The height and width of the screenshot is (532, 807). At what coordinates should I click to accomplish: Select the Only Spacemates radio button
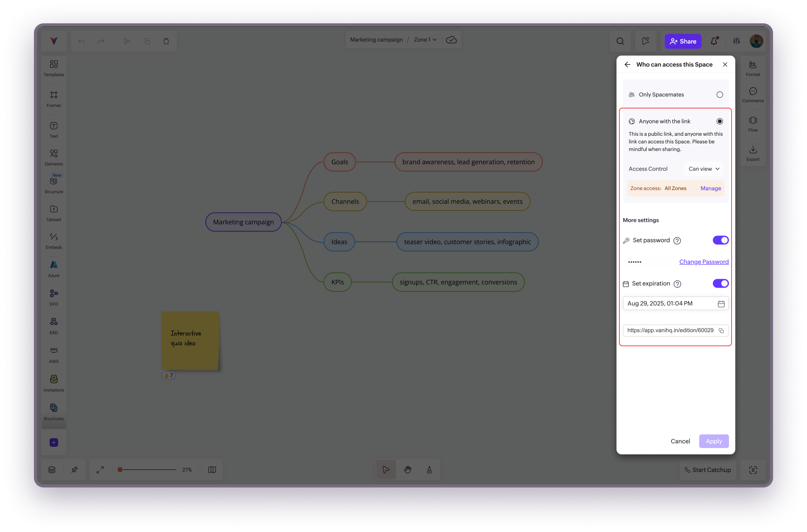pyautogui.click(x=720, y=95)
